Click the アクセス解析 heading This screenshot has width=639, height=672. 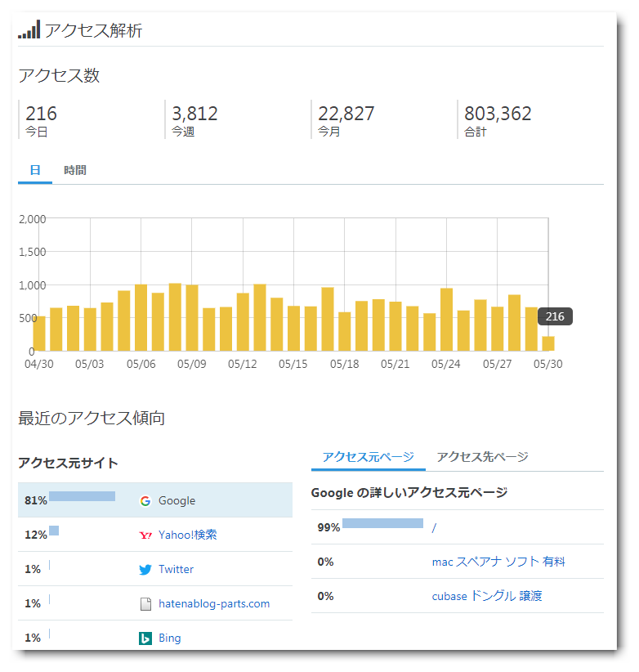coord(93,30)
